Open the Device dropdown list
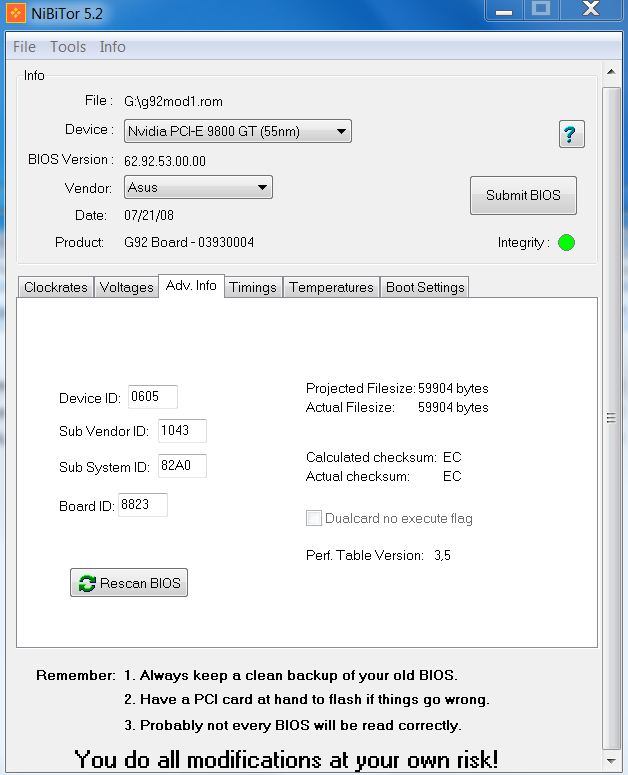Viewport: 628px width, 775px height. pos(238,131)
